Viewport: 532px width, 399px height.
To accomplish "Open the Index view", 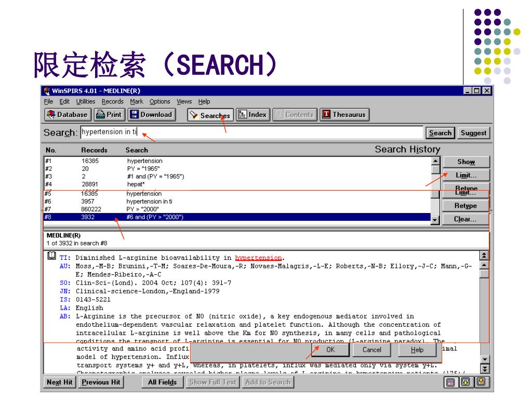I will pos(253,115).
